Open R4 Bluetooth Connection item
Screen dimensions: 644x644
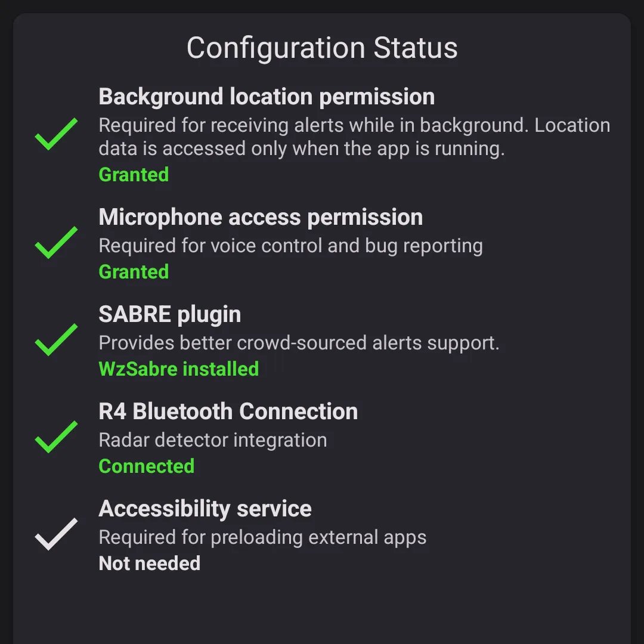228,411
